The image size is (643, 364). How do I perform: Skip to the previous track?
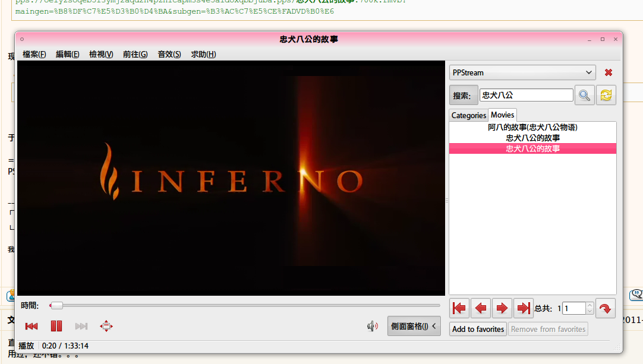coord(31,326)
